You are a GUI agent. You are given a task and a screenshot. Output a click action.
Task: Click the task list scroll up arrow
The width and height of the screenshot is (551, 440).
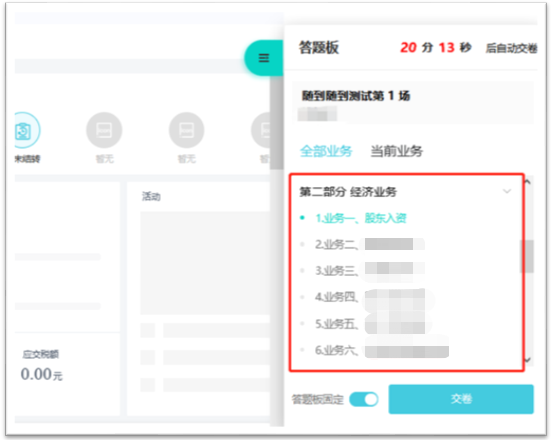(527, 182)
